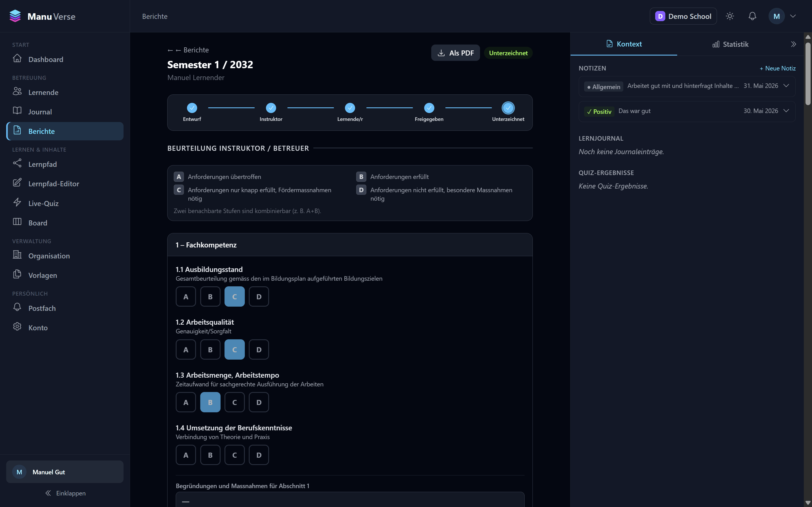Collapse sidebar with Einklappen
The height and width of the screenshot is (507, 812).
pyautogui.click(x=65, y=493)
